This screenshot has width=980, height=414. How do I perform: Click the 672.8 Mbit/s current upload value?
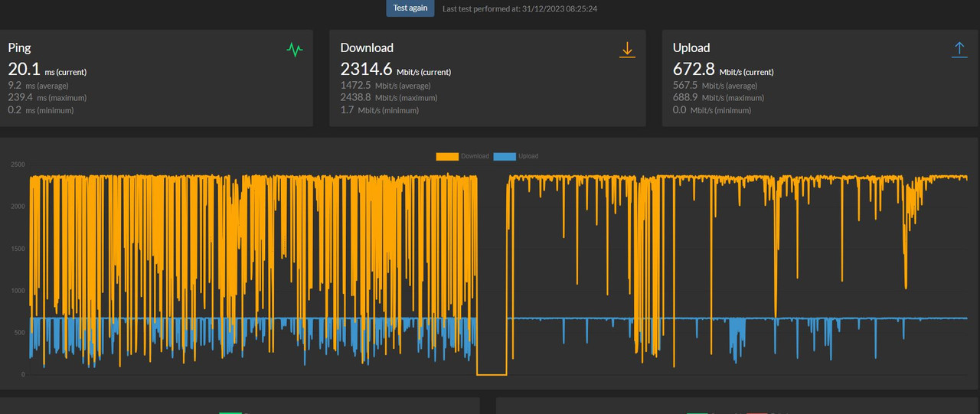[x=724, y=70]
